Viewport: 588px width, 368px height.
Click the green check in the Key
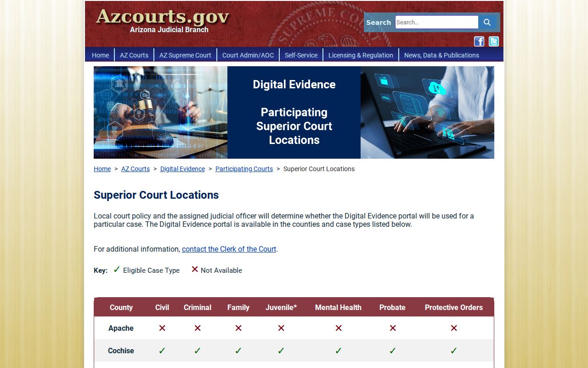(117, 270)
